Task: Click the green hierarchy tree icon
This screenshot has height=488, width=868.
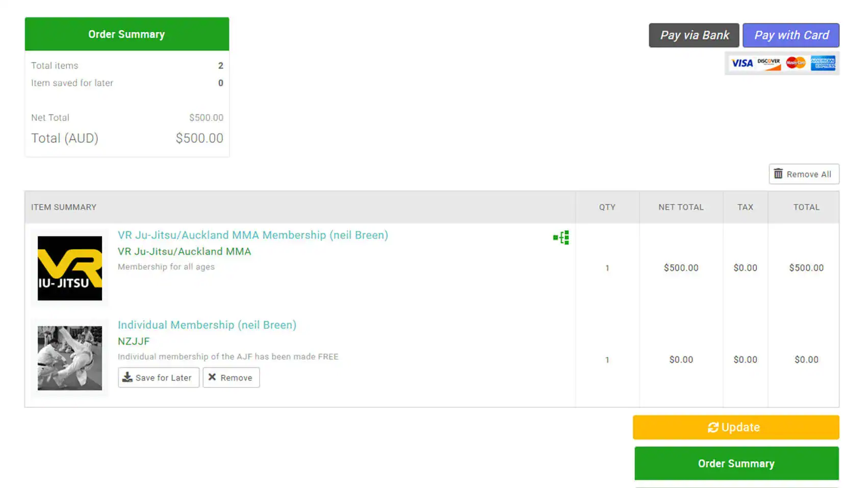Action: 561,237
